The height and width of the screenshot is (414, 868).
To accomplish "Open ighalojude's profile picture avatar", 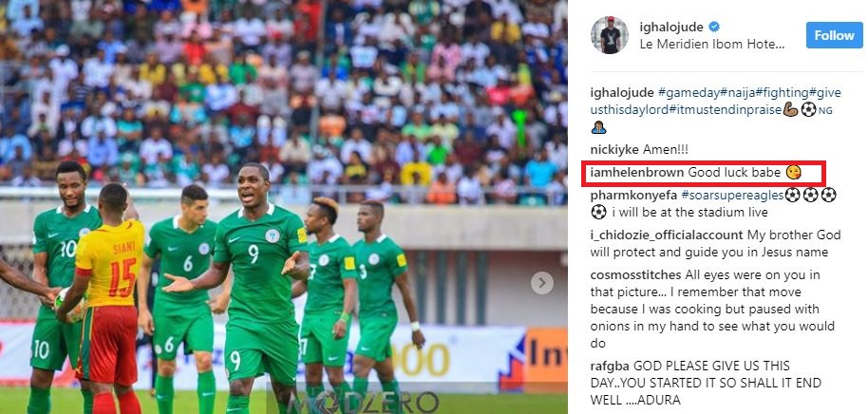I will coord(610,35).
